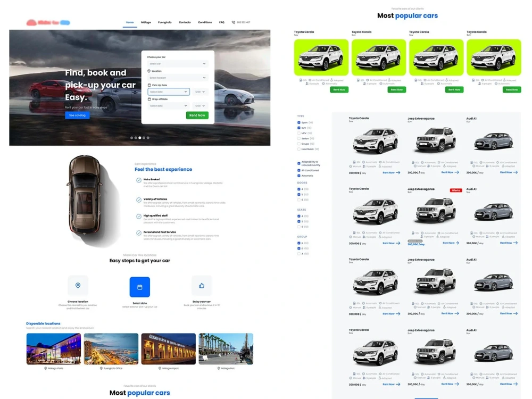Check the Coupe filter box
Viewport: 532px width, 399px height.
click(x=299, y=144)
